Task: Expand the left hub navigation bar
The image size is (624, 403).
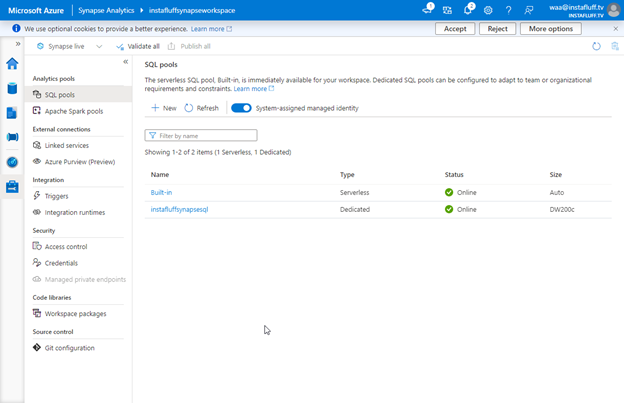Action: [18, 44]
